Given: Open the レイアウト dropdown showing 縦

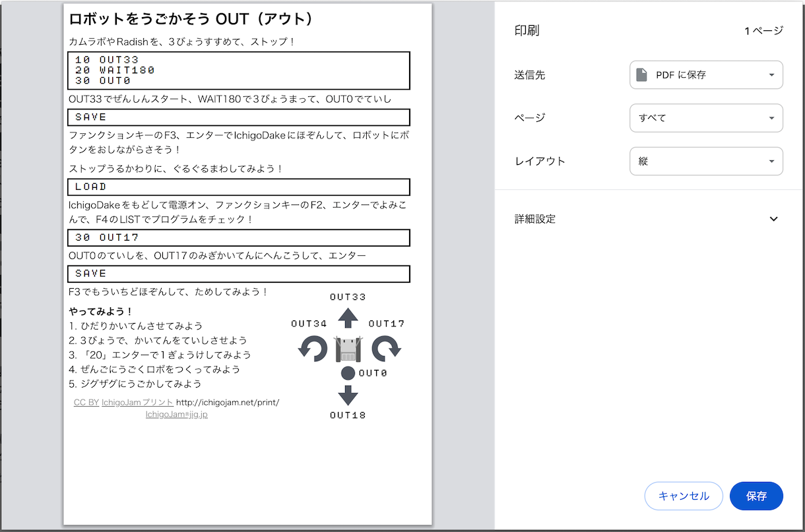Looking at the screenshot, I should click(x=706, y=161).
